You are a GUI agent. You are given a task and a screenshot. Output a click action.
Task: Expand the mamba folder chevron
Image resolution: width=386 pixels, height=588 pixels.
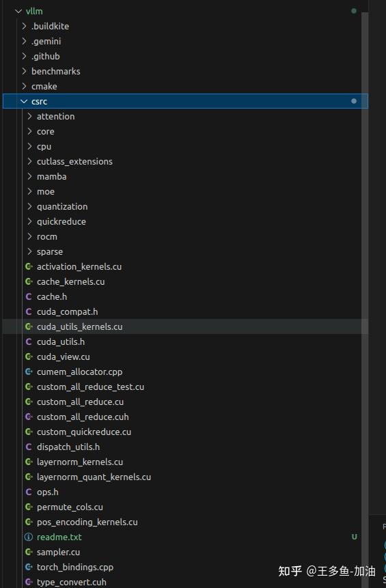29,177
